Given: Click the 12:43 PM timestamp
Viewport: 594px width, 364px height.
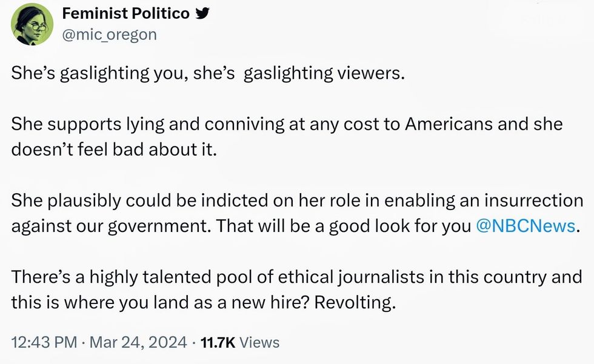Looking at the screenshot, I should [x=44, y=342].
